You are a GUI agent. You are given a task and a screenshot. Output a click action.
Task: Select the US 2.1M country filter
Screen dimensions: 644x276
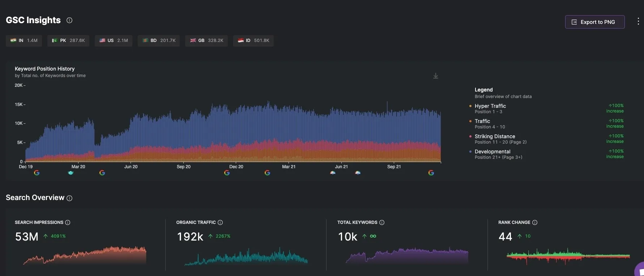(x=114, y=41)
